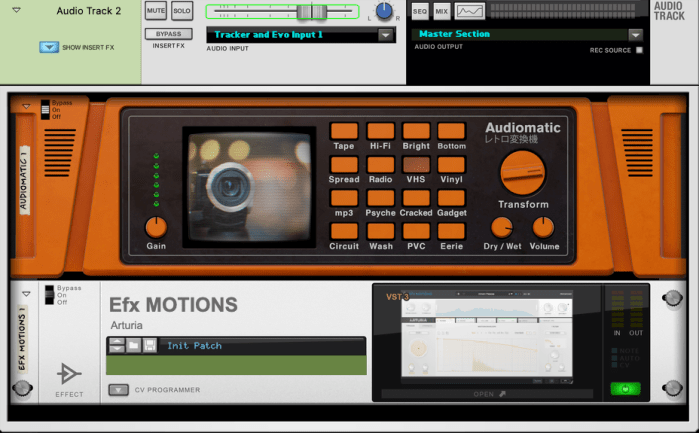Screen dimensions: 699x433
Task: Expand the CV Programmer section
Action: point(118,390)
